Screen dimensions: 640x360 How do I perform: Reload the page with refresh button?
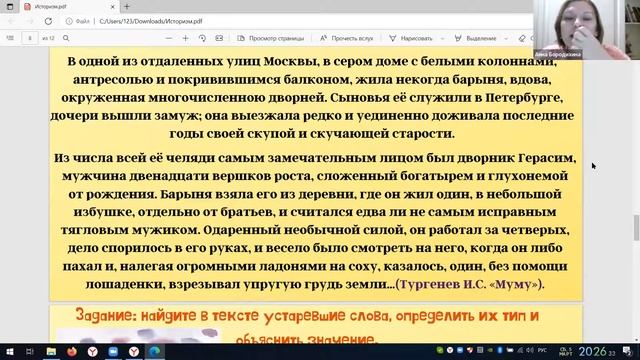coord(48,21)
